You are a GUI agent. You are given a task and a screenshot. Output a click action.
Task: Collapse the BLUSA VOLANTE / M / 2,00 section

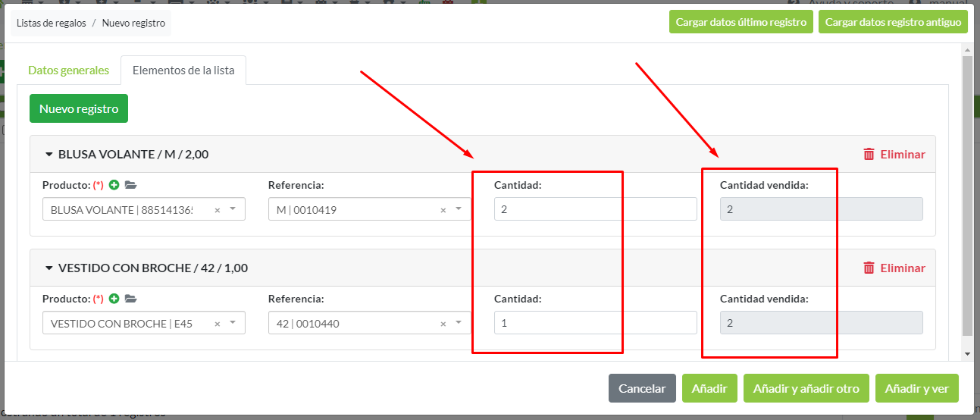point(50,155)
